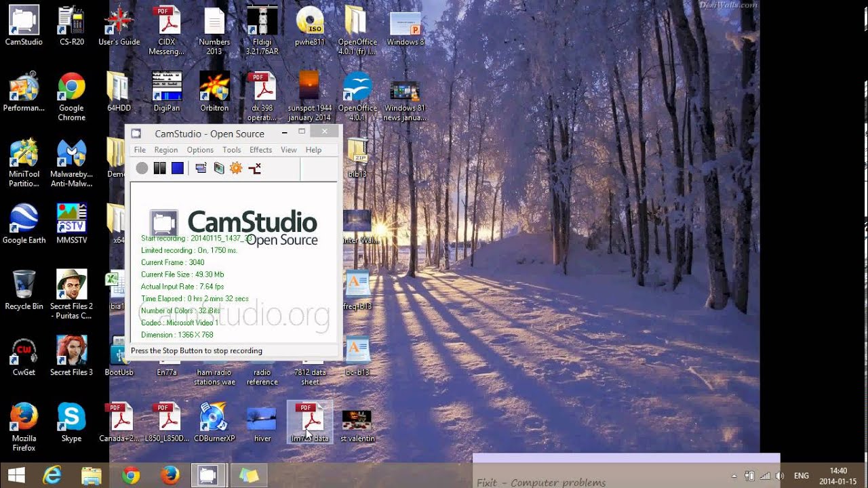Select the CS-R20 desktop icon
The height and width of the screenshot is (488, 868).
(x=72, y=26)
